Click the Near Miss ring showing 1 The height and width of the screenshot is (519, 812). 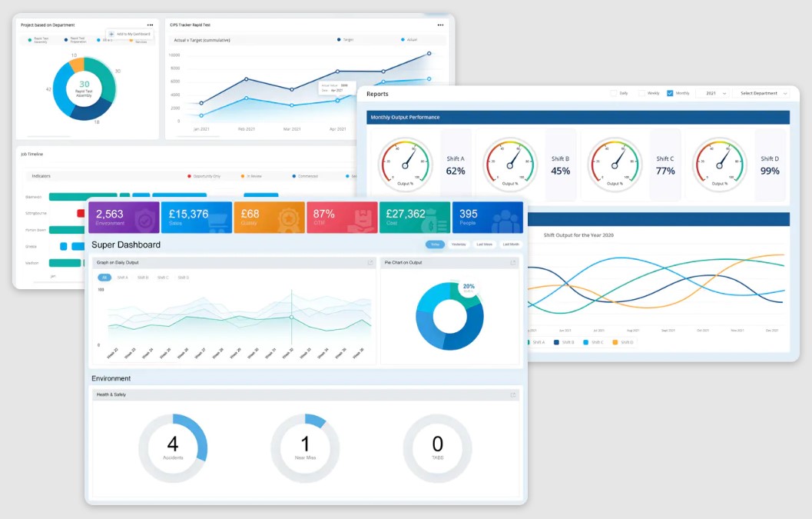click(x=305, y=448)
